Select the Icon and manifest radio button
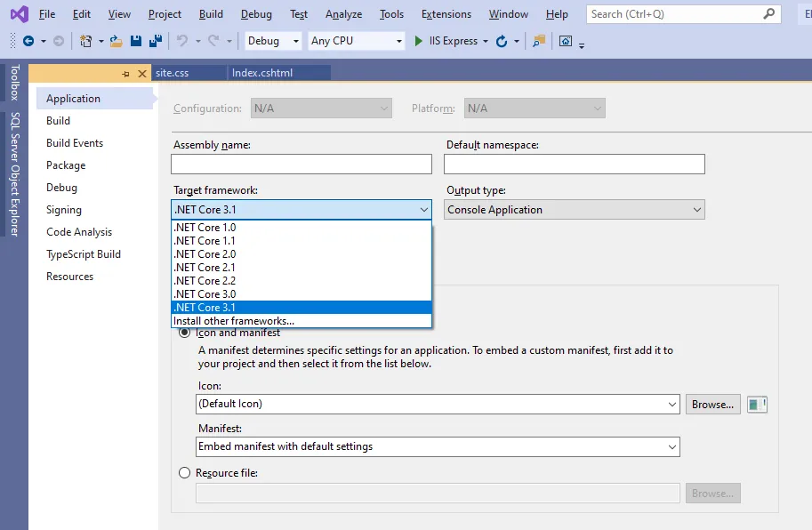The height and width of the screenshot is (530, 812). tap(184, 333)
